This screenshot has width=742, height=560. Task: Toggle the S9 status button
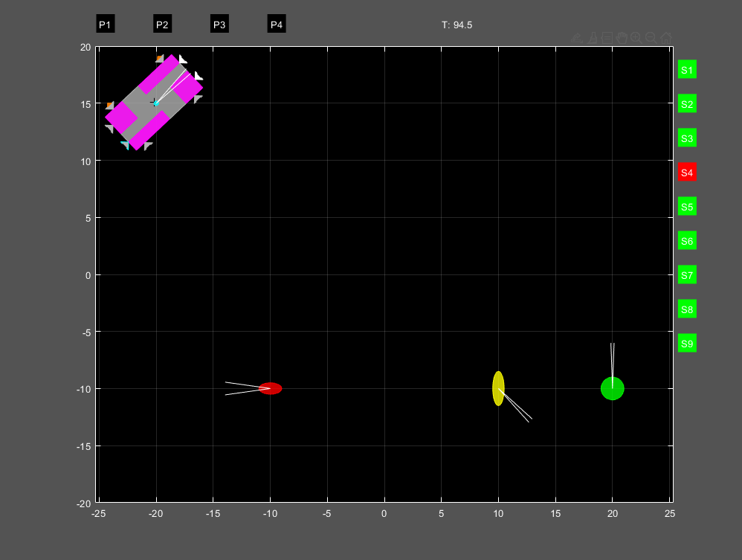(687, 344)
